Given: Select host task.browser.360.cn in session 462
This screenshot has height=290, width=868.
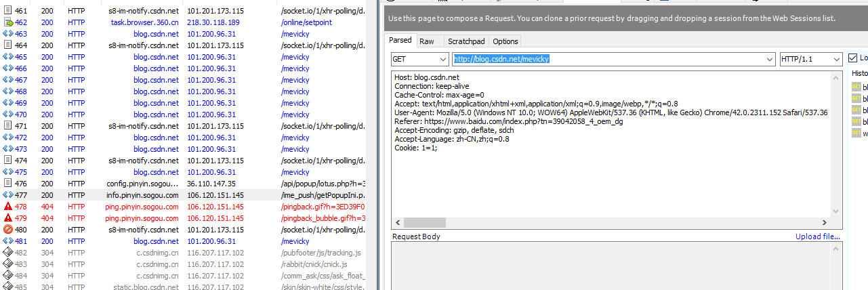Looking at the screenshot, I should [145, 22].
